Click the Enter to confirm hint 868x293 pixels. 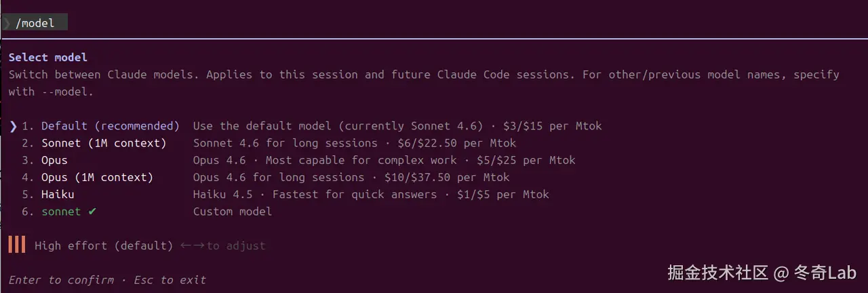pyautogui.click(x=61, y=279)
